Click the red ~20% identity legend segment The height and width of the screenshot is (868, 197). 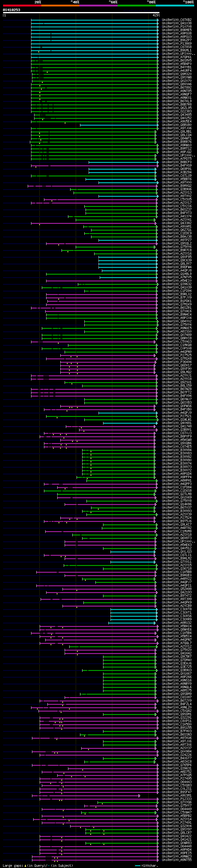click(22, 6)
